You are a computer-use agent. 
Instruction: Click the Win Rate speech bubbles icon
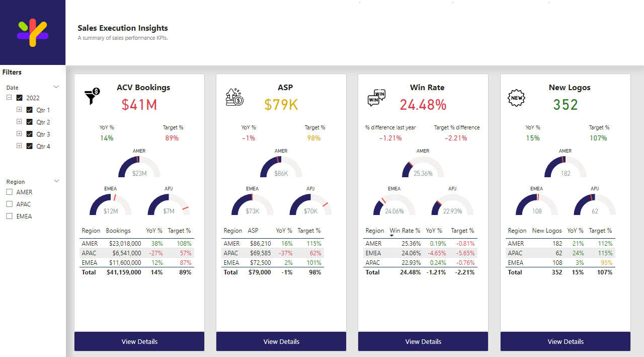(x=376, y=97)
